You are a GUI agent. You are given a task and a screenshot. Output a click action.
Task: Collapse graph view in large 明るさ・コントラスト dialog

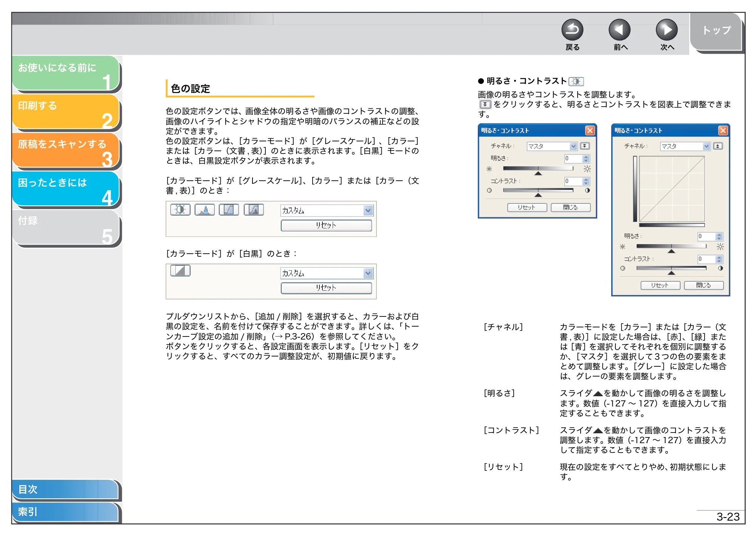tap(718, 146)
